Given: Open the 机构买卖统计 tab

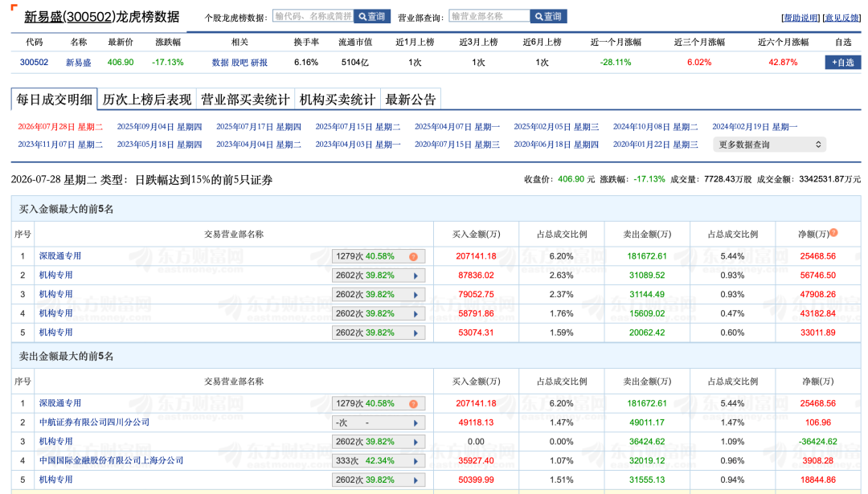Looking at the screenshot, I should pos(338,100).
